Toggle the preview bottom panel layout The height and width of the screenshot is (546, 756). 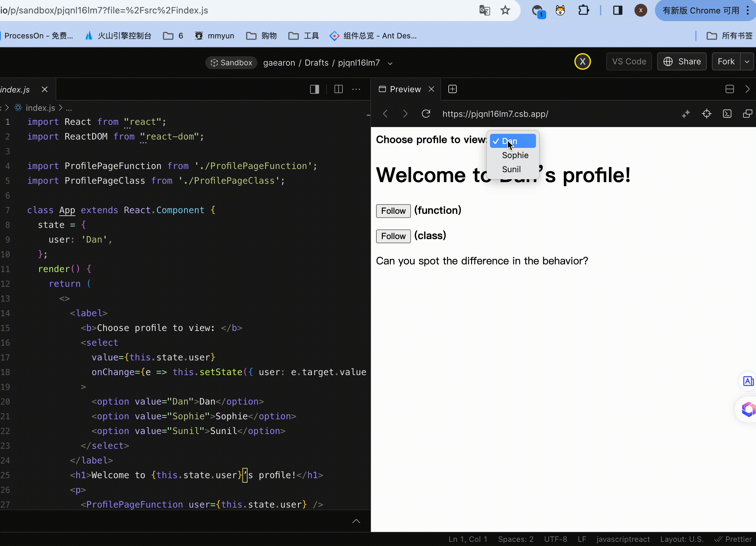point(729,89)
